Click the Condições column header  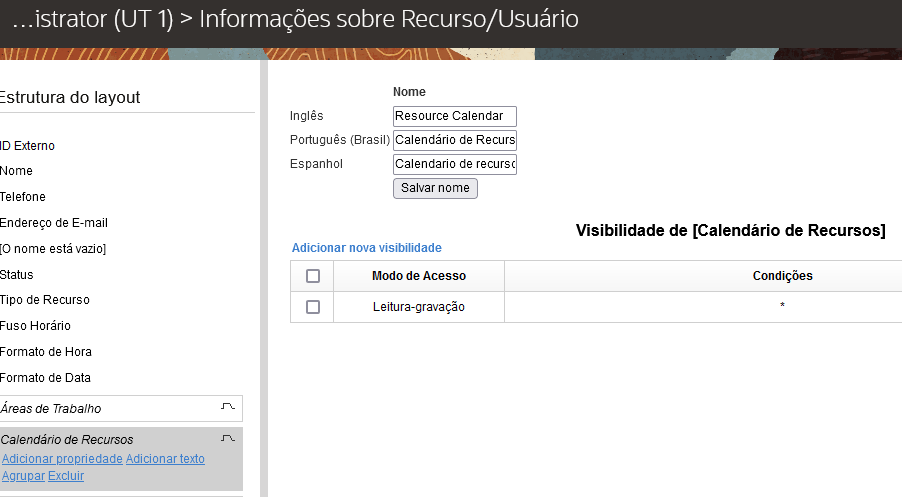point(782,276)
